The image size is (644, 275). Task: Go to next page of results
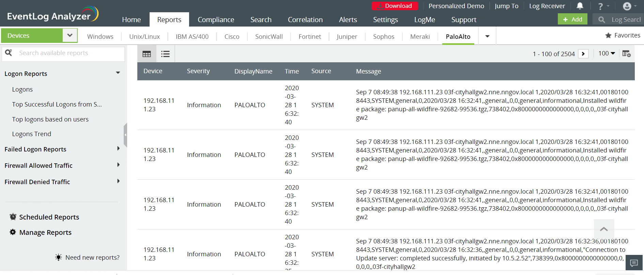click(583, 54)
